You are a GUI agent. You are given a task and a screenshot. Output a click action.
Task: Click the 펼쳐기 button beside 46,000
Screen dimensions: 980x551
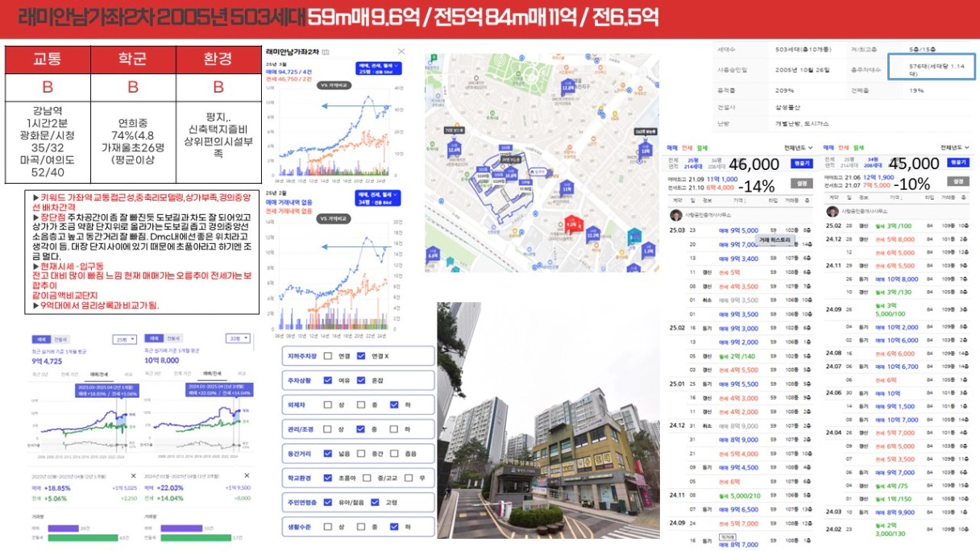point(802,164)
